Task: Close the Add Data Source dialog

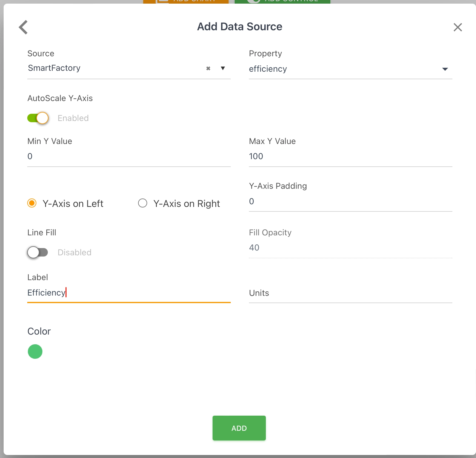Action: [458, 27]
